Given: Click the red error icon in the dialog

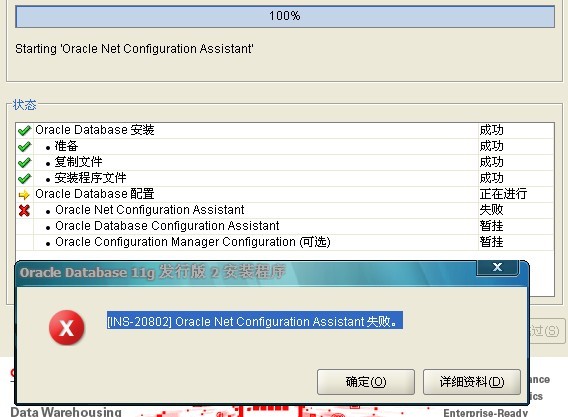Looking at the screenshot, I should pos(67,328).
